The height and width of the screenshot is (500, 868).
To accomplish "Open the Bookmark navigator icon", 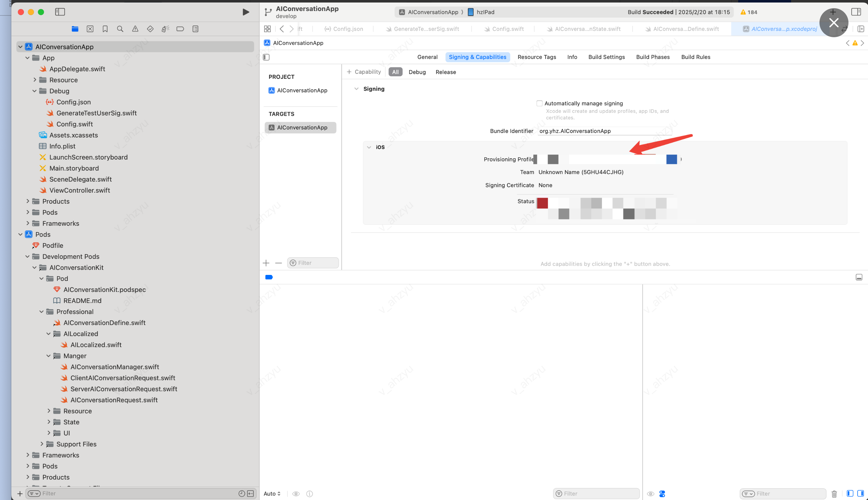I will 105,29.
